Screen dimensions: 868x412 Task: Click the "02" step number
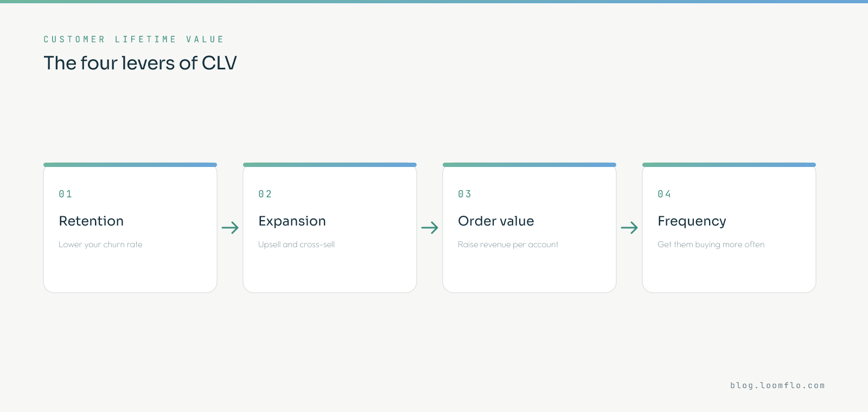(265, 194)
